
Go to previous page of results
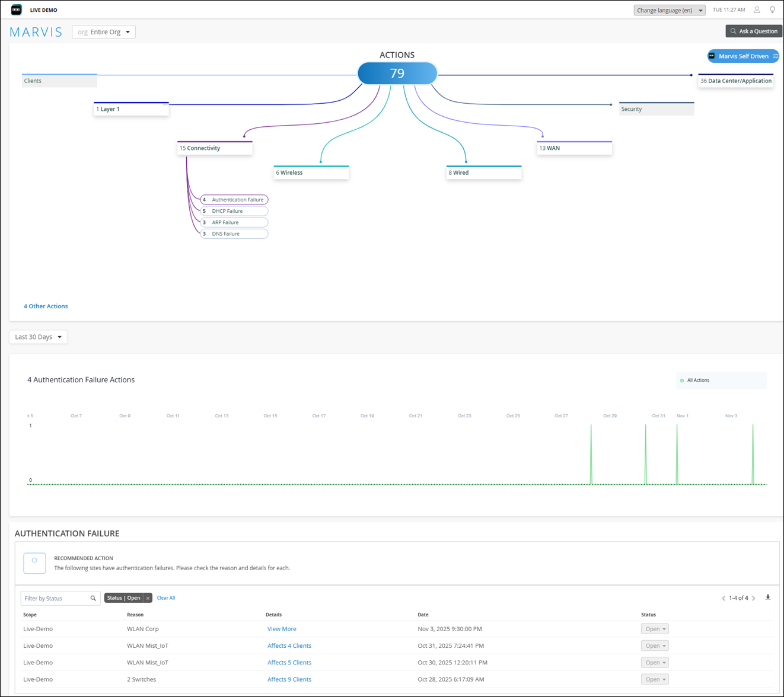click(x=723, y=598)
